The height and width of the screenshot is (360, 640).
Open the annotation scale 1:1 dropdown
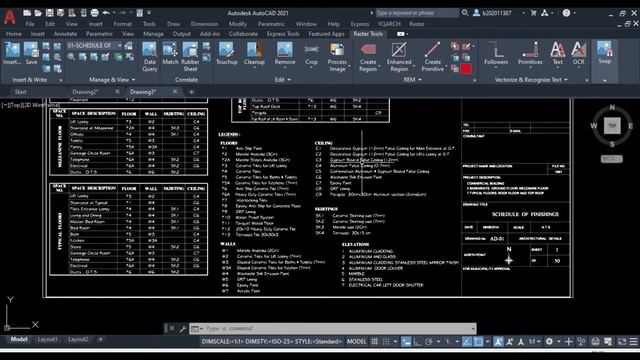click(x=535, y=342)
